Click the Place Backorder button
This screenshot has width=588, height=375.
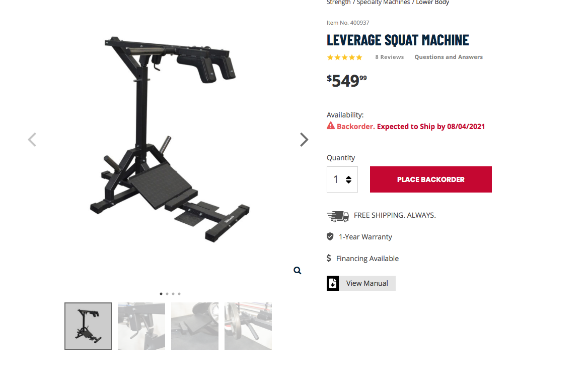click(x=431, y=179)
